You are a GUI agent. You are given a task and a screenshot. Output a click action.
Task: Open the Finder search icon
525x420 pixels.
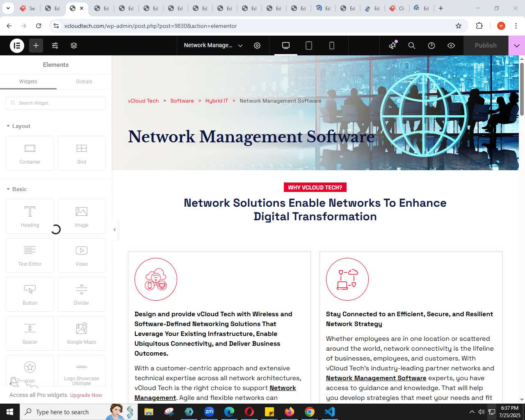tap(412, 46)
